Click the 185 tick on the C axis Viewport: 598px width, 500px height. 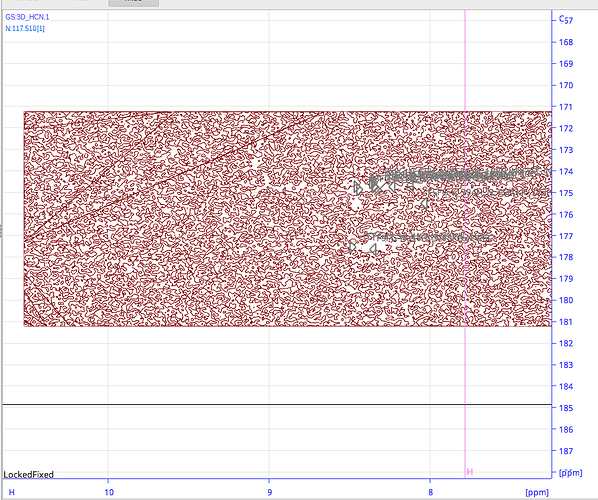coord(566,408)
